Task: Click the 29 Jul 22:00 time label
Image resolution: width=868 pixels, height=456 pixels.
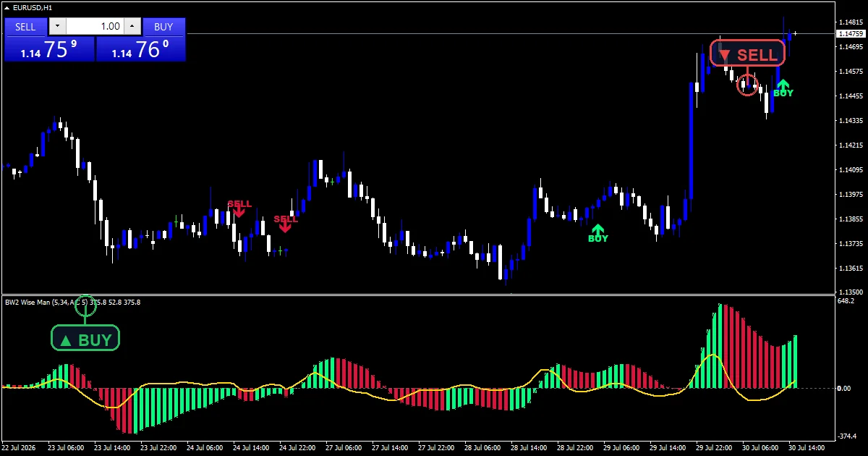Action: point(715,447)
